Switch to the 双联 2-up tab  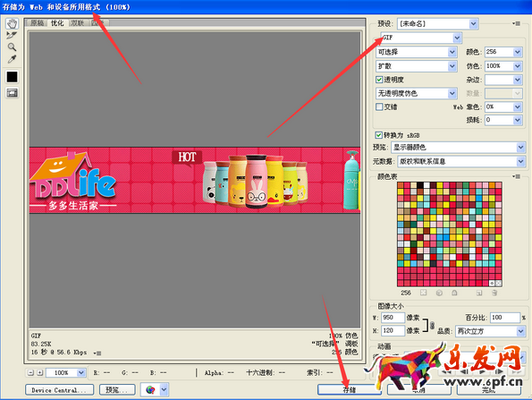point(78,22)
